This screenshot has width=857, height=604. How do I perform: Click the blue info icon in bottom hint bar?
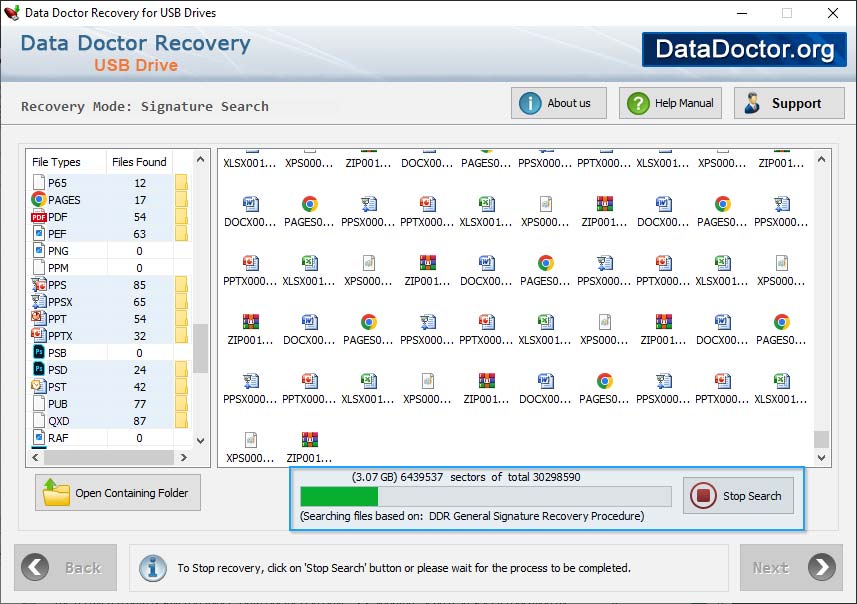tap(152, 568)
